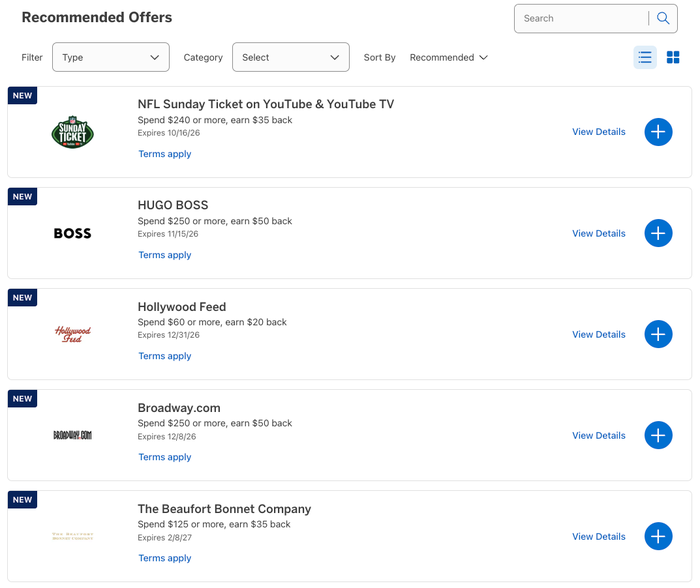Click the 'Hollywood Feed' offer title
The image size is (700, 588).
[x=182, y=307]
